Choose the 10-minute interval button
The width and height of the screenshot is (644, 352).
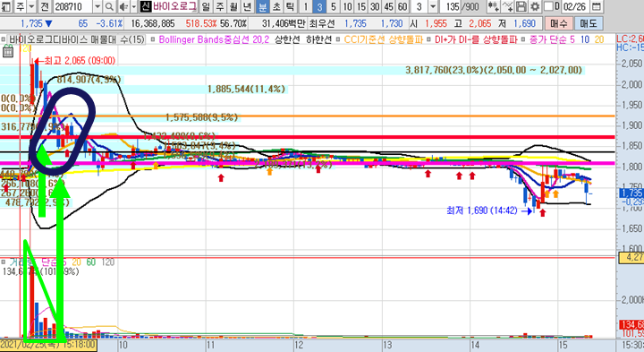(x=347, y=6)
